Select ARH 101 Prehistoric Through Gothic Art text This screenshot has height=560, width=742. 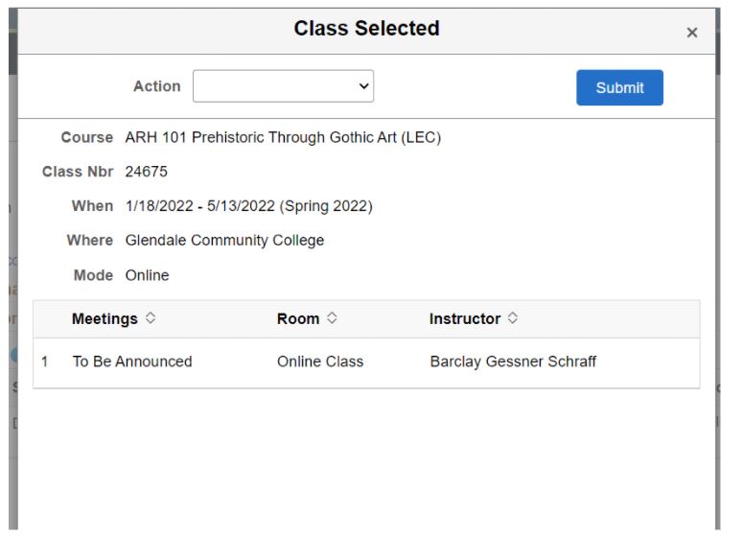(283, 137)
